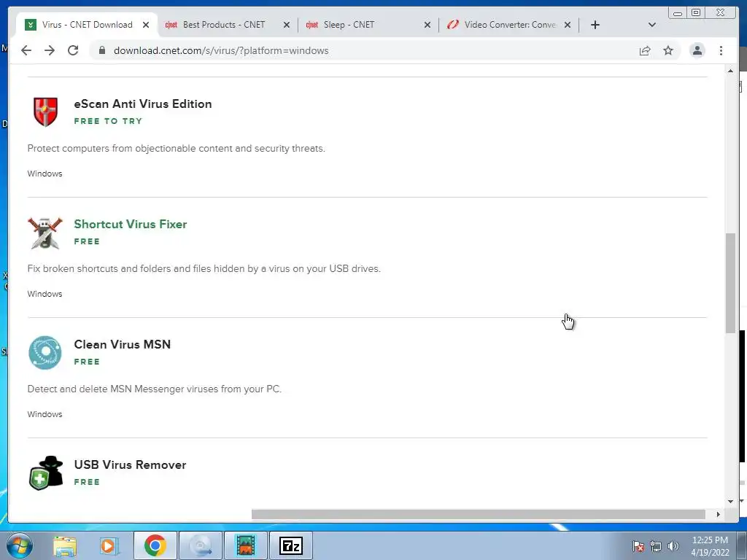
Task: Open the Chrome profile menu
Action: click(697, 50)
